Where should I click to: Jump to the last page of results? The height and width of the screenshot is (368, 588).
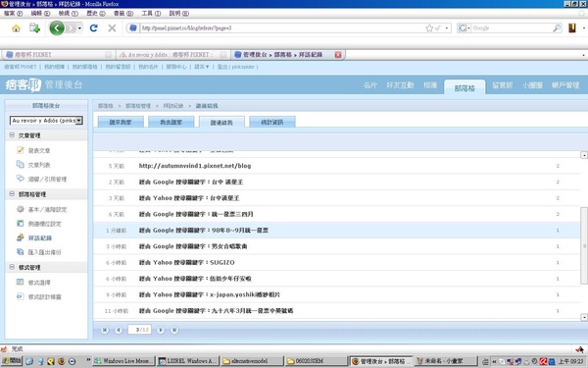click(x=174, y=330)
